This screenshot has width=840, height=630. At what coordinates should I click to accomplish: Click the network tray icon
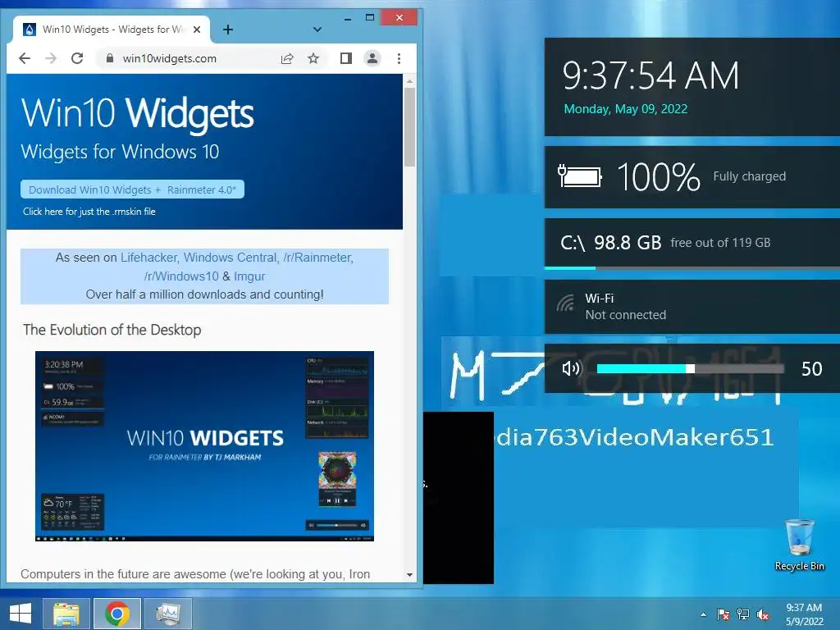(x=743, y=614)
